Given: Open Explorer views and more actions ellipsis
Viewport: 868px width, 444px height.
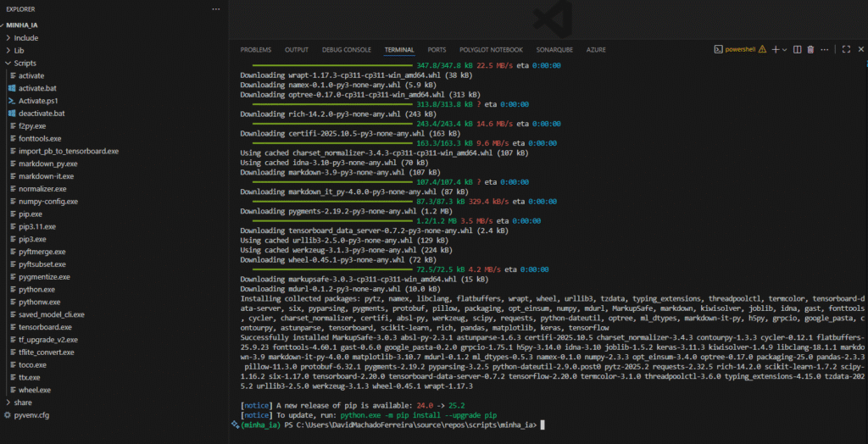Looking at the screenshot, I should (215, 8).
